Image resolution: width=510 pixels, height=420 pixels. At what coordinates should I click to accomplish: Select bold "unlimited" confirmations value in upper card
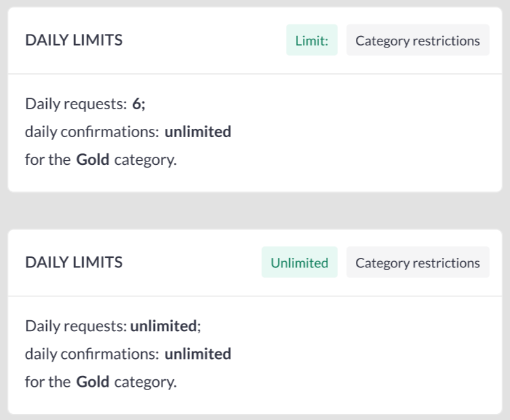[x=198, y=132]
